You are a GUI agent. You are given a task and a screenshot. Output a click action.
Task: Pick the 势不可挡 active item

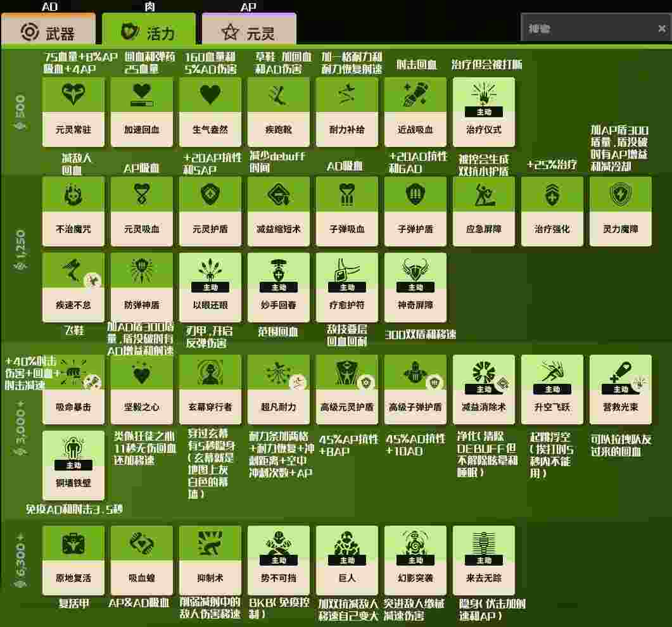pos(279,560)
